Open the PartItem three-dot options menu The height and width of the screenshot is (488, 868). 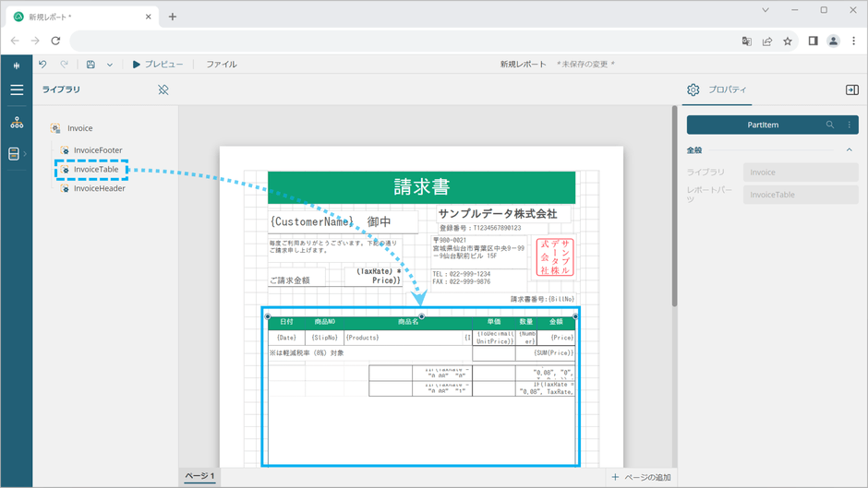click(849, 125)
